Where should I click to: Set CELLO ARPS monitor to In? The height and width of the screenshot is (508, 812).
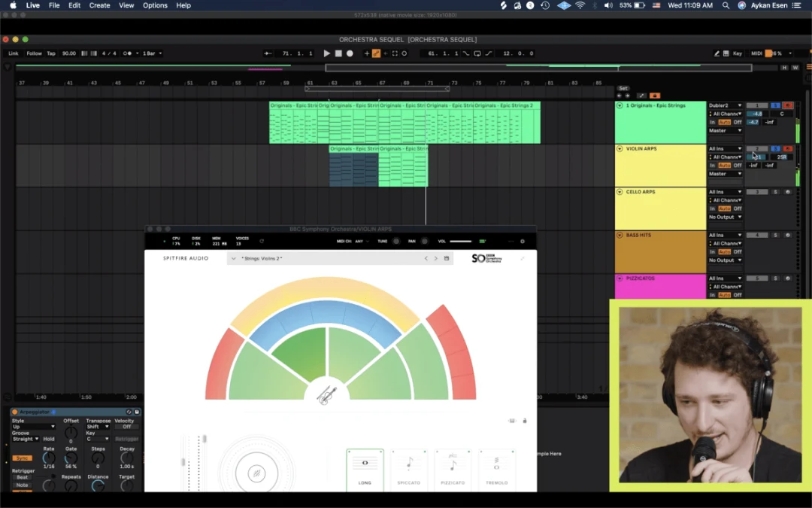pyautogui.click(x=713, y=208)
